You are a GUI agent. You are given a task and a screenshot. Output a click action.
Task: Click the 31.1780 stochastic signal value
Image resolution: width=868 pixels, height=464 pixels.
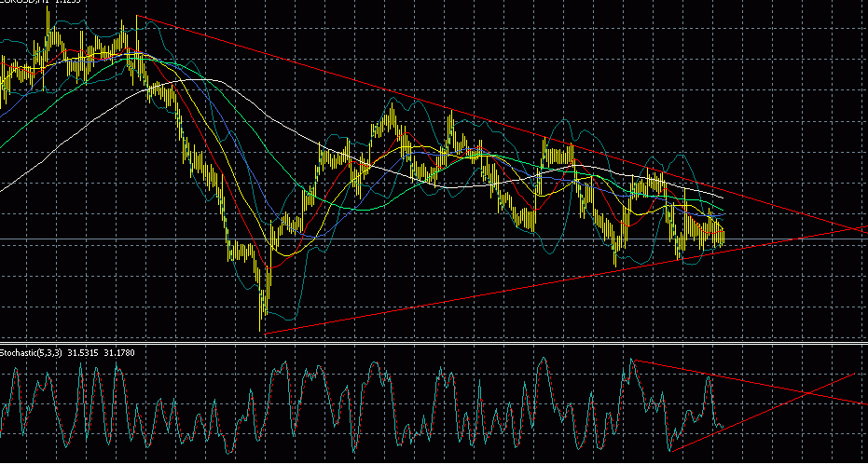121,353
